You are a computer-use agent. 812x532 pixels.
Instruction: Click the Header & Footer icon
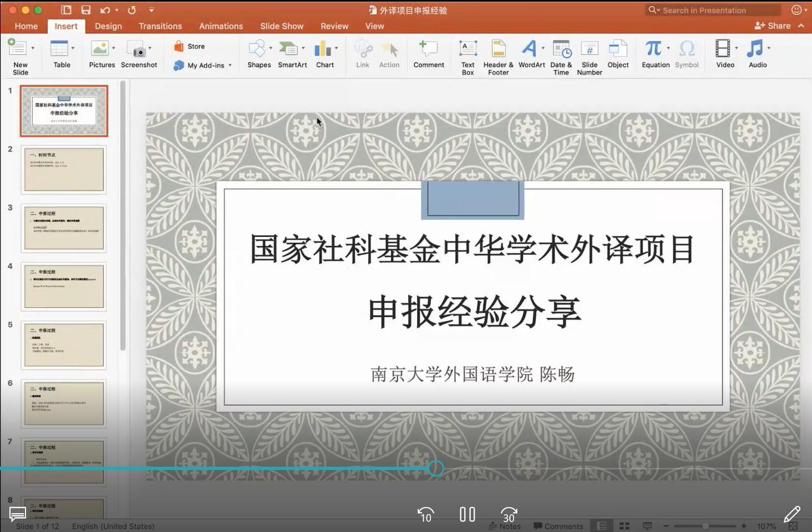click(x=498, y=50)
